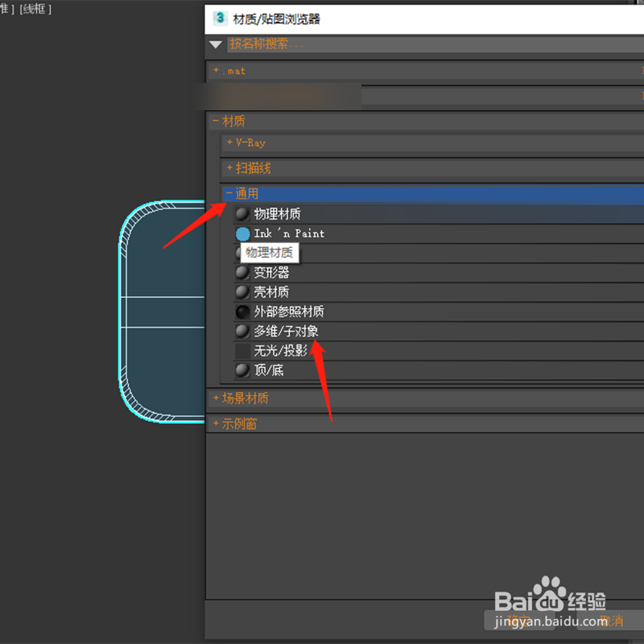Select the 物理材质 material row
The height and width of the screenshot is (644, 644).
pos(439,214)
